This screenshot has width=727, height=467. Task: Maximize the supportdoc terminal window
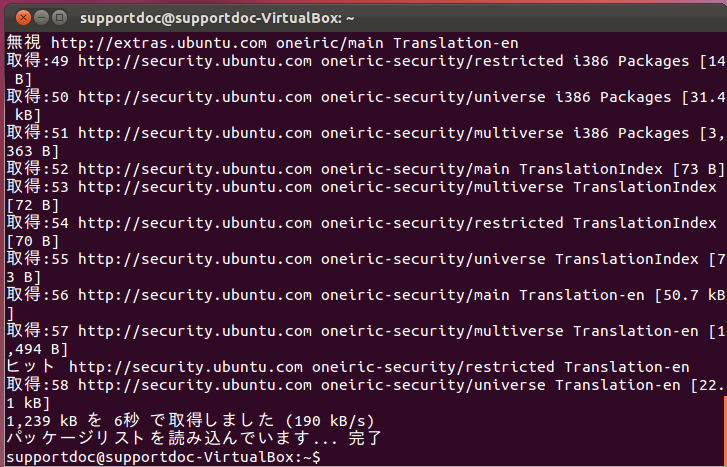(59, 18)
